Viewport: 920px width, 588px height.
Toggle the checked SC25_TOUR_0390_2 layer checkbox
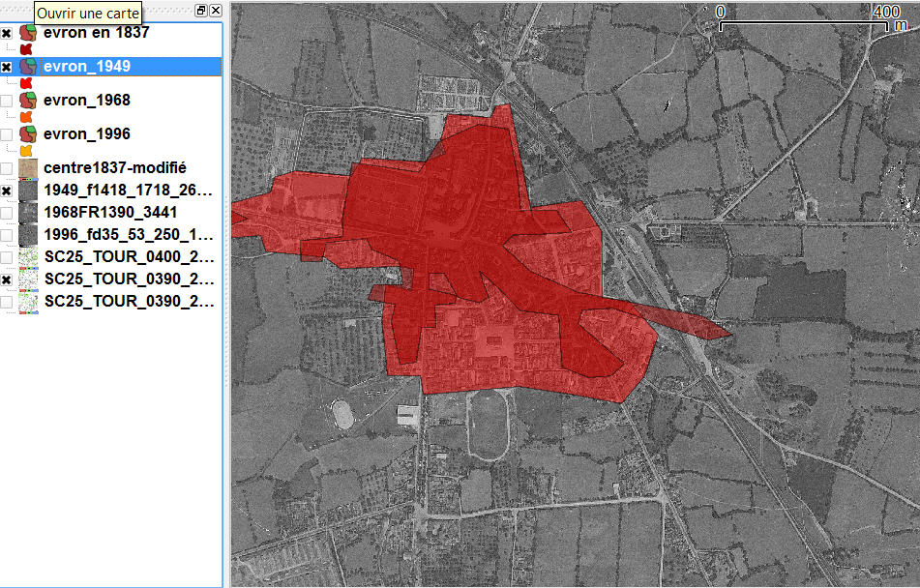click(7, 279)
